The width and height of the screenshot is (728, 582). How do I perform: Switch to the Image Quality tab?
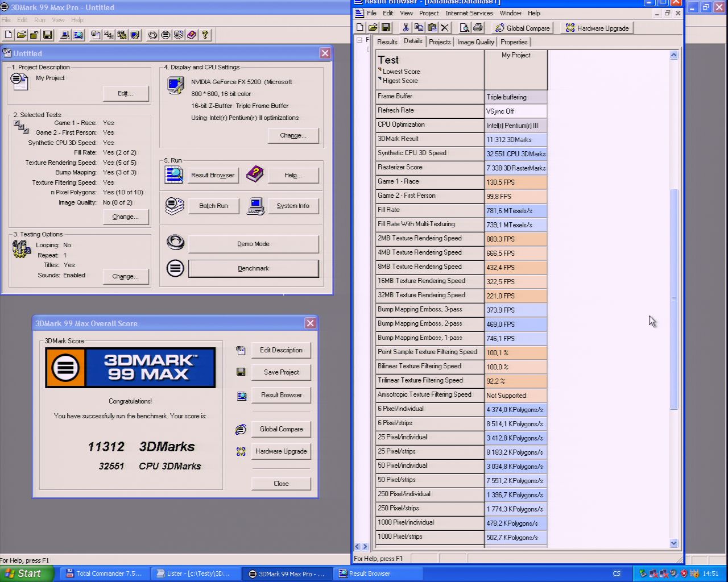475,42
